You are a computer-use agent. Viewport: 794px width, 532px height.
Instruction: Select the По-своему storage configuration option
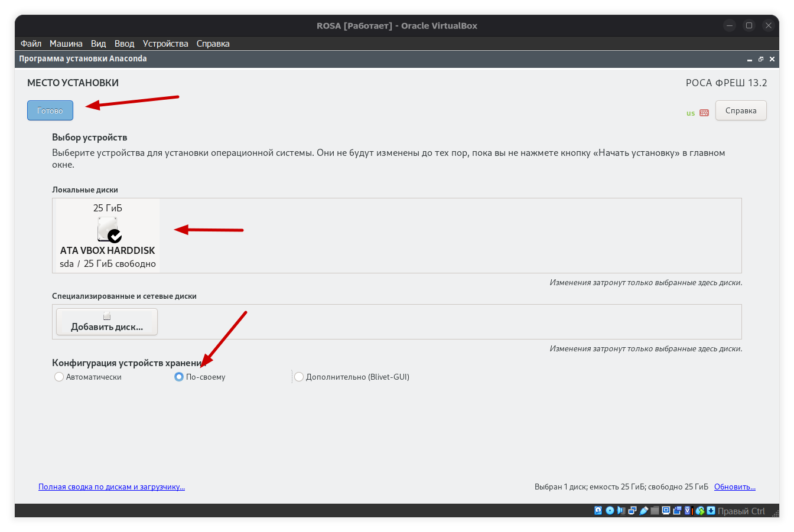[200, 377]
